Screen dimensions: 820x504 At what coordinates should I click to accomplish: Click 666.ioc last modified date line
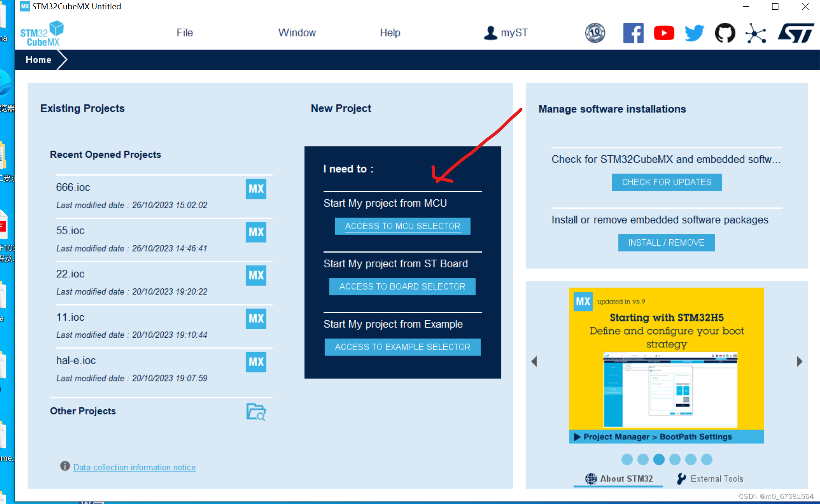point(132,205)
